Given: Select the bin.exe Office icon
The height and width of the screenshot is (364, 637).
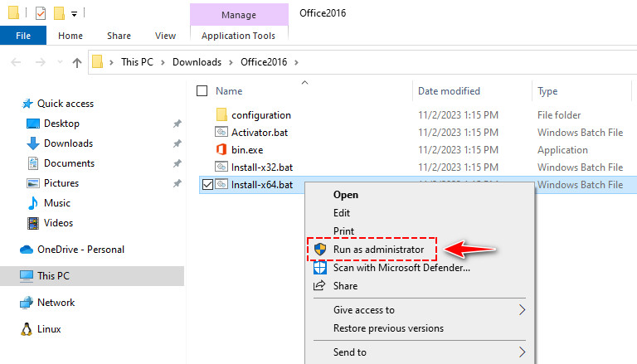Looking at the screenshot, I should coord(221,149).
